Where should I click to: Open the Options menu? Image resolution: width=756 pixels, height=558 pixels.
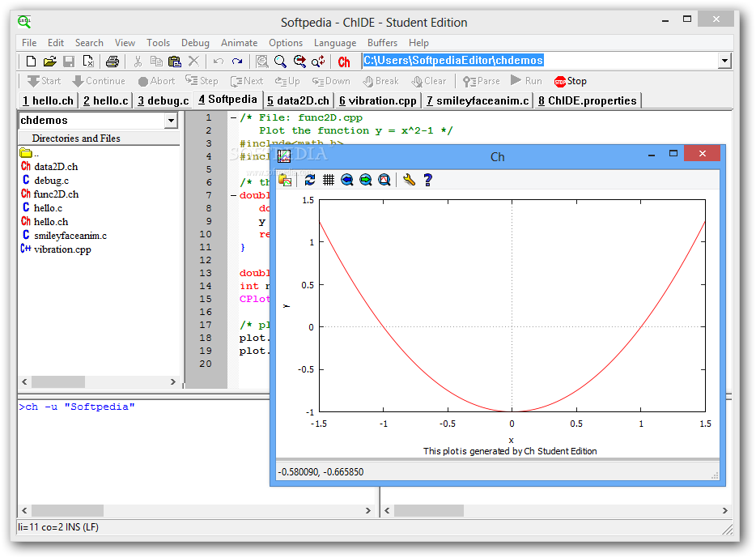286,42
